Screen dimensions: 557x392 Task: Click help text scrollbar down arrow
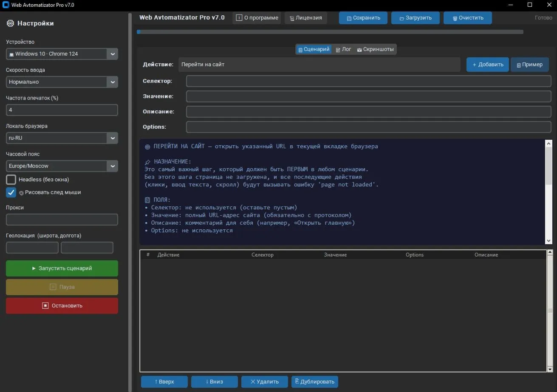coord(549,240)
